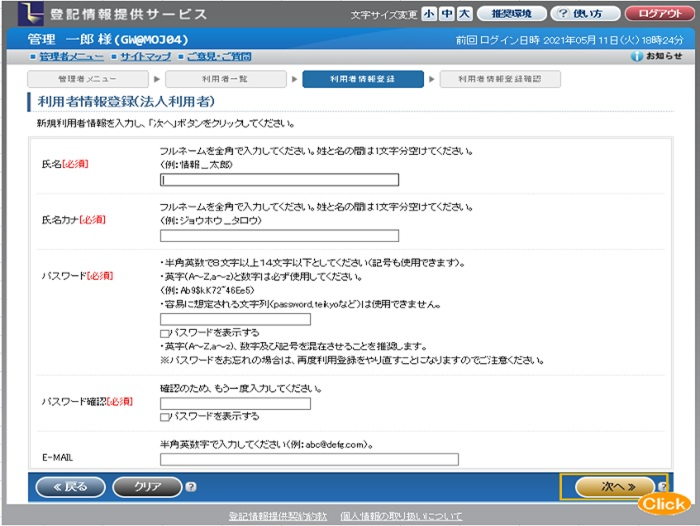Viewport: 700px width, 526px height.
Task: Open the お知らせ info icon
Action: [x=637, y=56]
